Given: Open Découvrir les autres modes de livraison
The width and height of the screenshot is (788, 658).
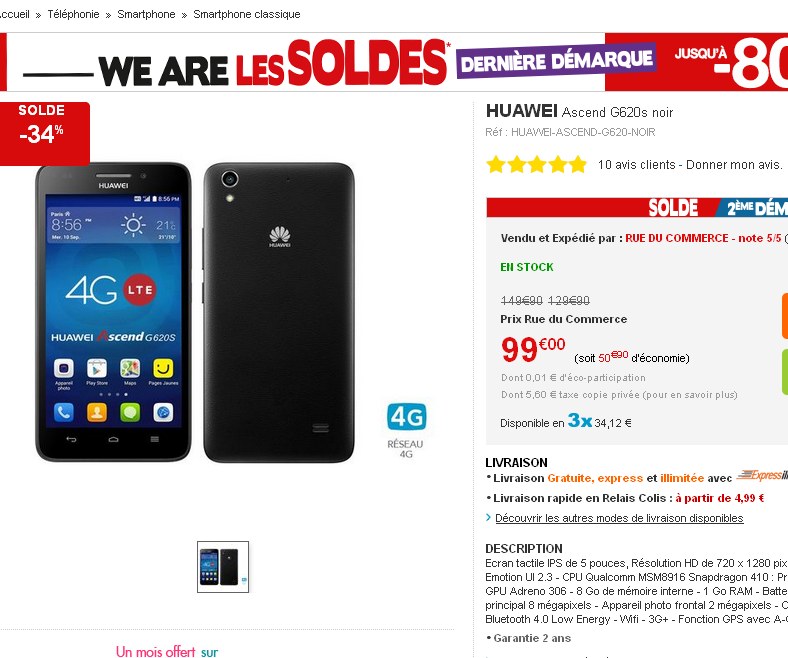Looking at the screenshot, I should click(x=619, y=518).
